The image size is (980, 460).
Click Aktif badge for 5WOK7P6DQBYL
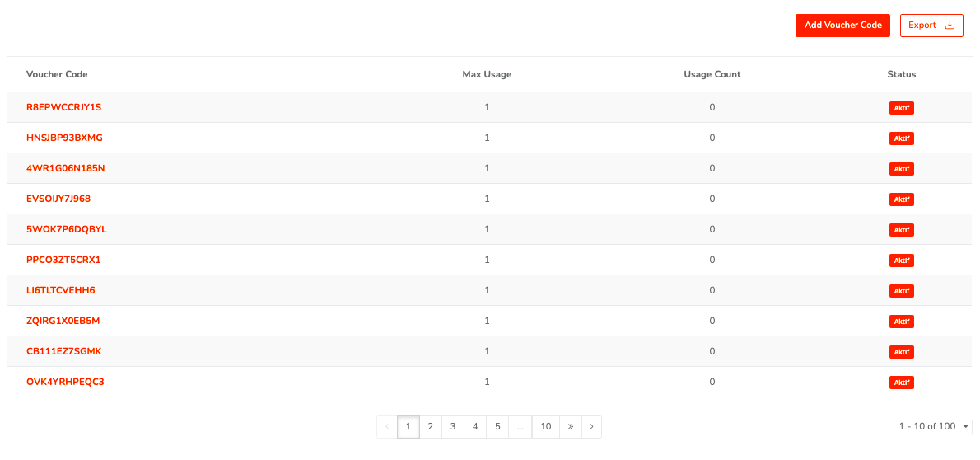(901, 230)
